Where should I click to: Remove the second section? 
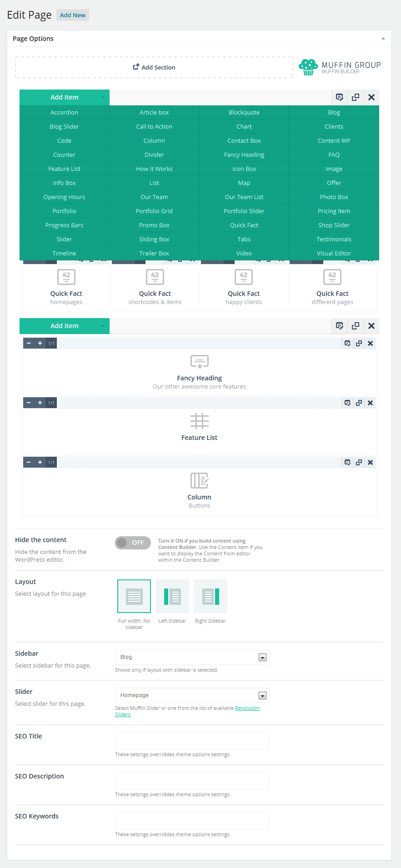tap(371, 326)
